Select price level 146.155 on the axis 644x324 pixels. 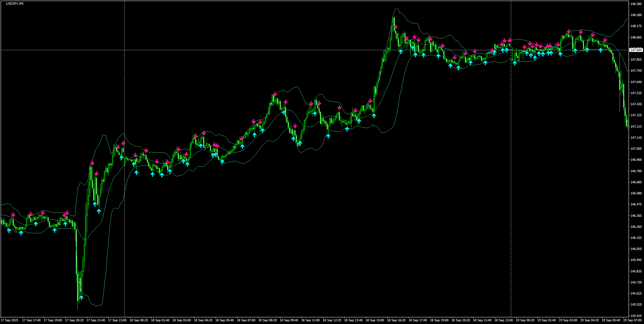click(636, 238)
